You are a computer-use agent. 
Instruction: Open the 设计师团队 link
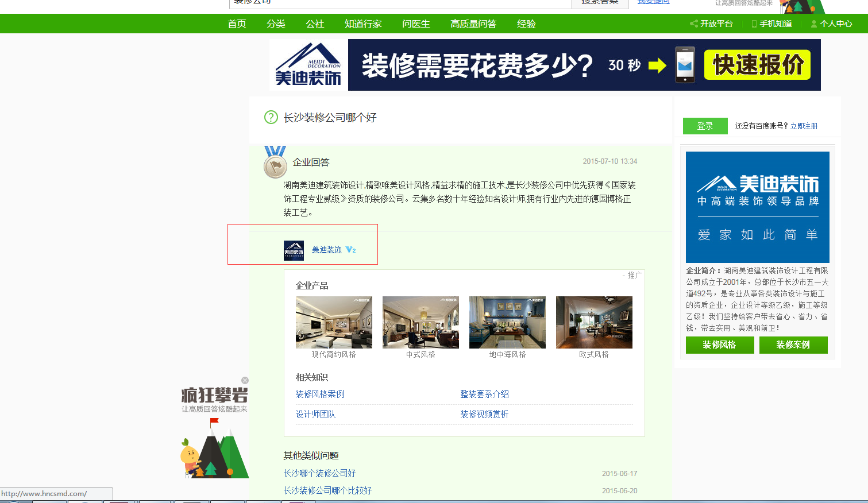coord(315,414)
